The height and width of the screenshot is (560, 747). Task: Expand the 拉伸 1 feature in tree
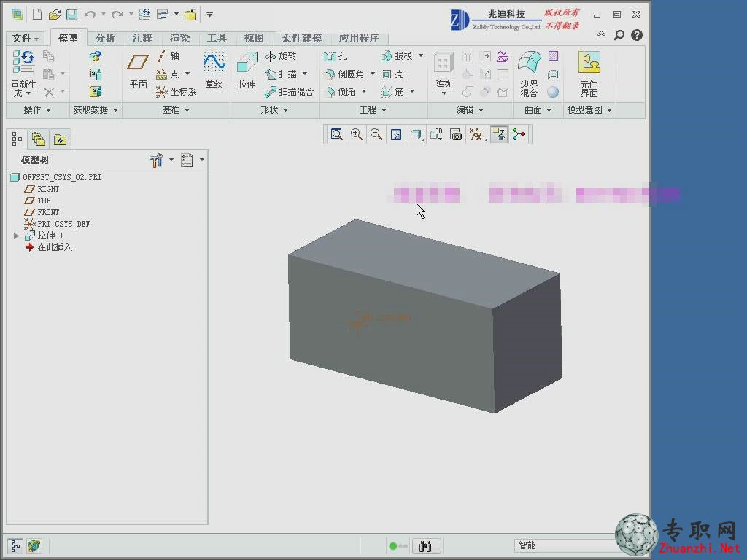pos(16,236)
